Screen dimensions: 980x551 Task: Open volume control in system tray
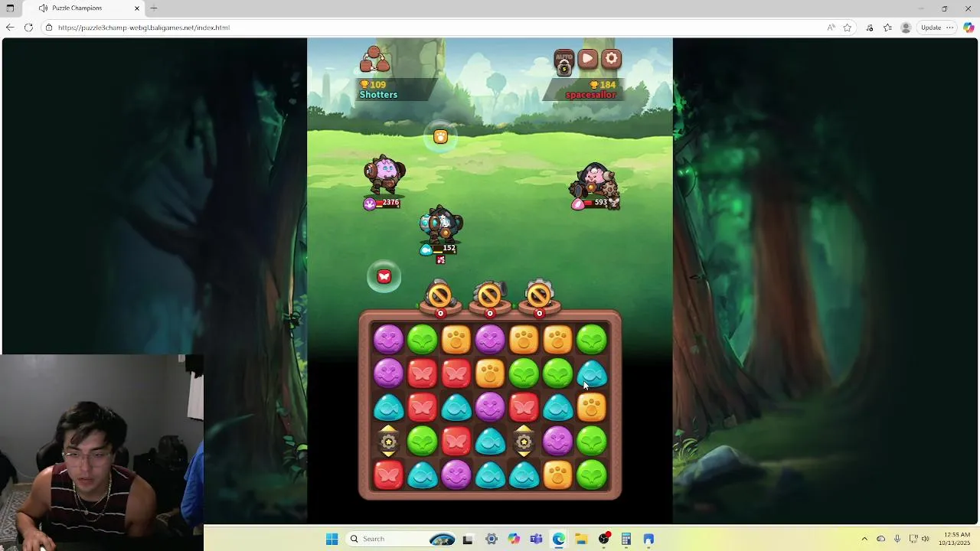click(x=925, y=539)
